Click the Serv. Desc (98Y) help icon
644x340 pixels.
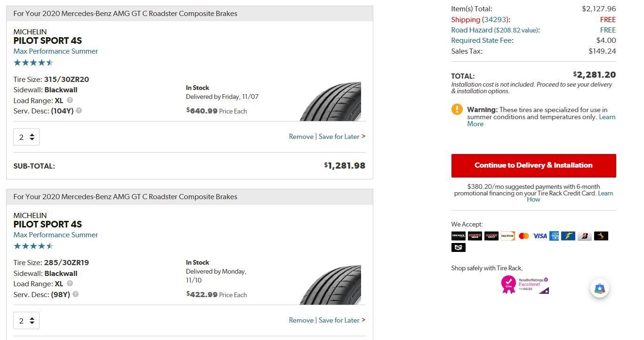[x=75, y=294]
